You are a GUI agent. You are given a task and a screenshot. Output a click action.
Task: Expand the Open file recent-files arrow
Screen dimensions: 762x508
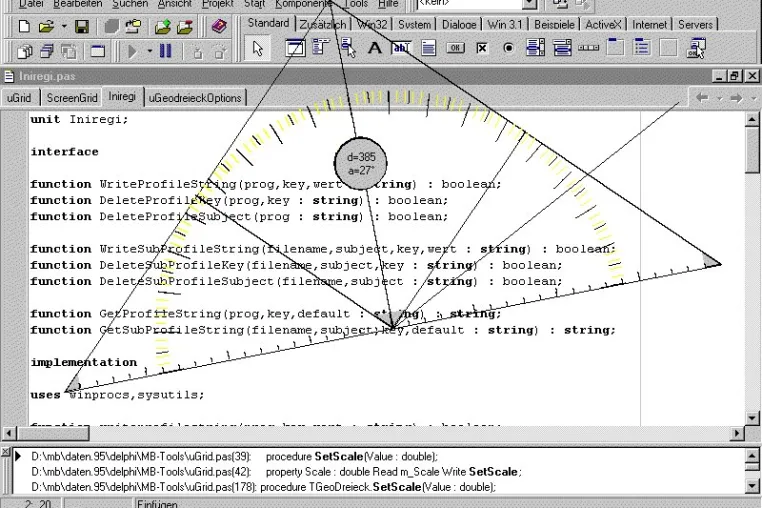[x=64, y=26]
